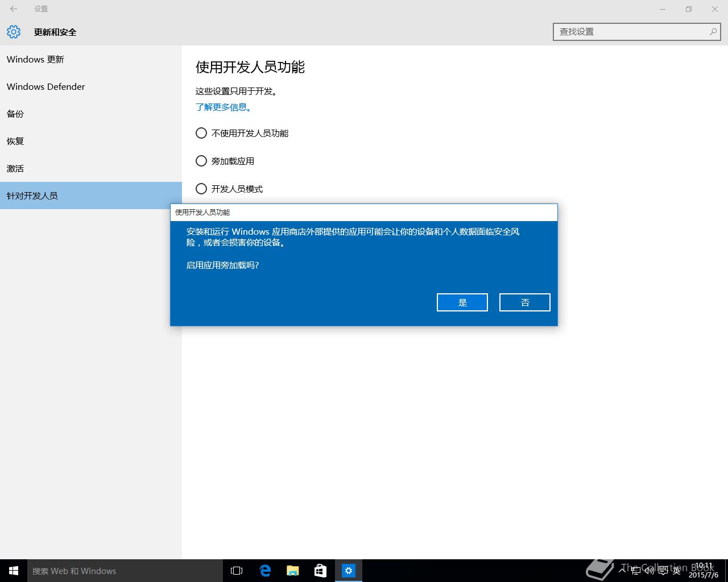Restore down the Settings window
This screenshot has width=728, height=582.
pos(689,9)
